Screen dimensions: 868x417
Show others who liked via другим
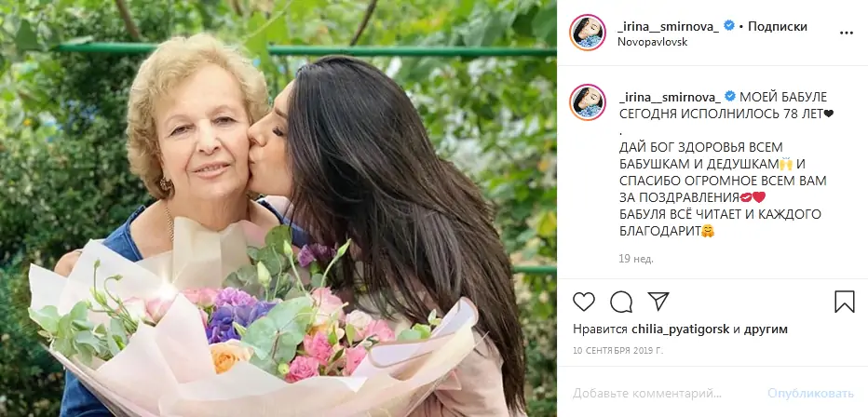pyautogui.click(x=766, y=330)
